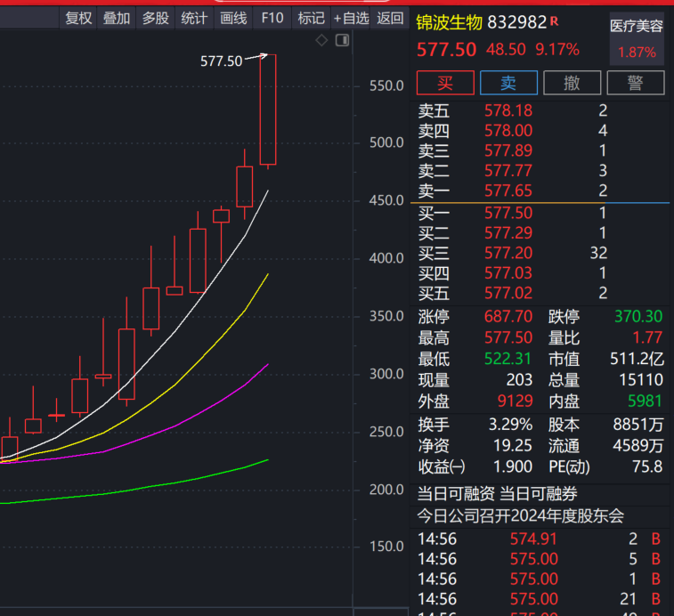This screenshot has height=616, width=674.
Task: Click the red 买 buy button
Action: click(445, 83)
